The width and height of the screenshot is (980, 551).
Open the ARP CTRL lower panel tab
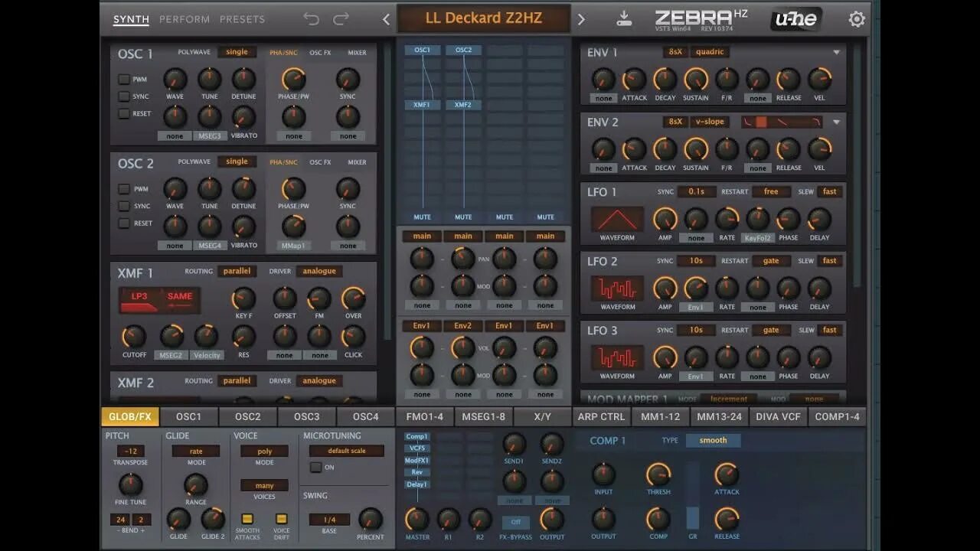601,416
